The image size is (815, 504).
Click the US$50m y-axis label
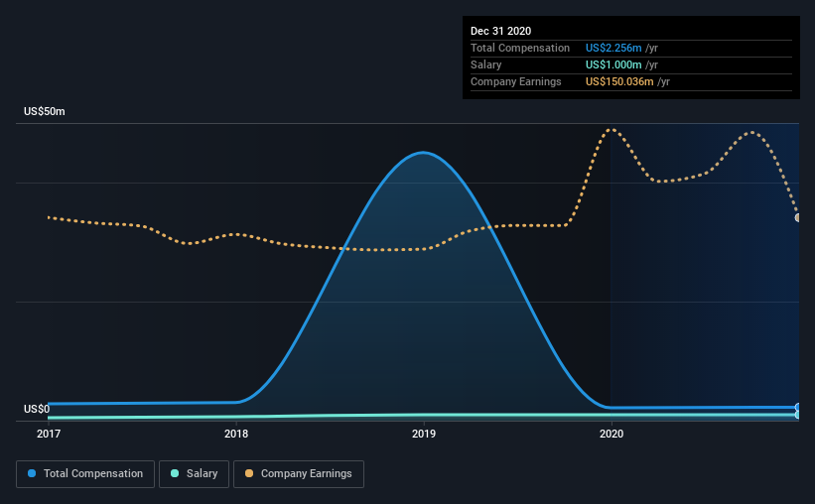tap(45, 112)
